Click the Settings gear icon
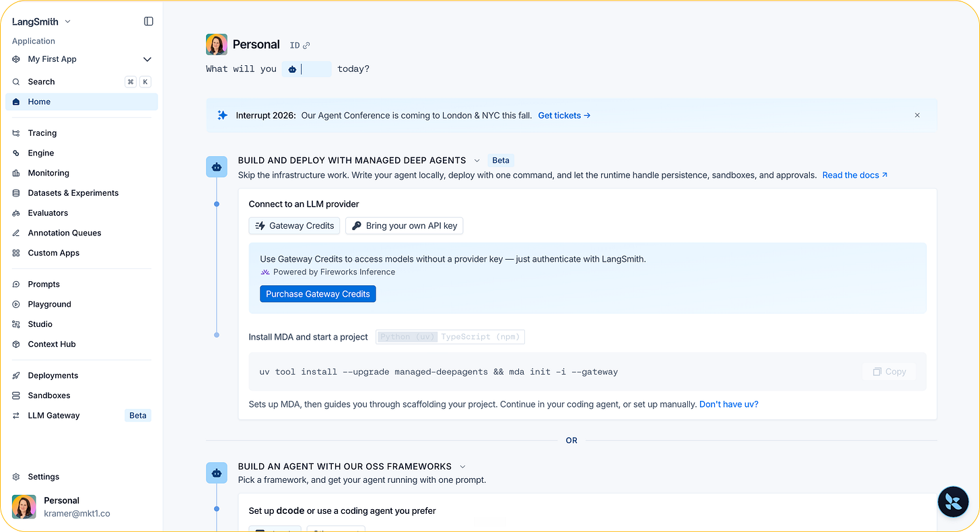This screenshot has width=980, height=532. [x=16, y=477]
